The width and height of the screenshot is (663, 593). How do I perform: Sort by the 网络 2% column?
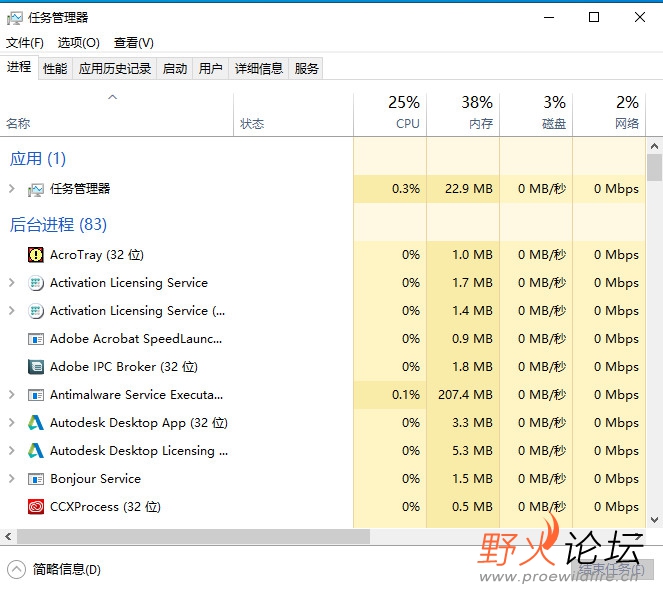pos(609,114)
